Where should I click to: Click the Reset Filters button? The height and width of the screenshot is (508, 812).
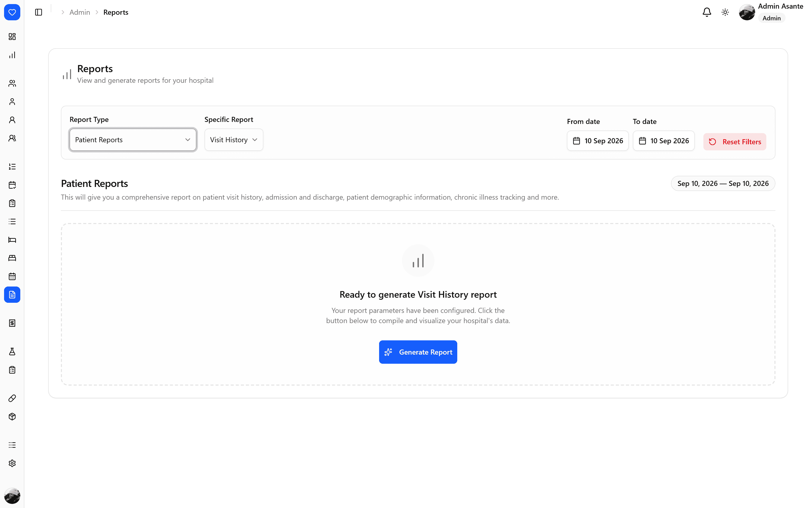click(x=735, y=142)
